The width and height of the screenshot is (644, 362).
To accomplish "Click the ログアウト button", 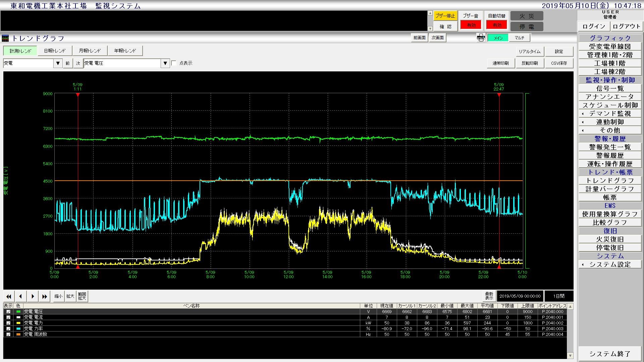I will (626, 26).
